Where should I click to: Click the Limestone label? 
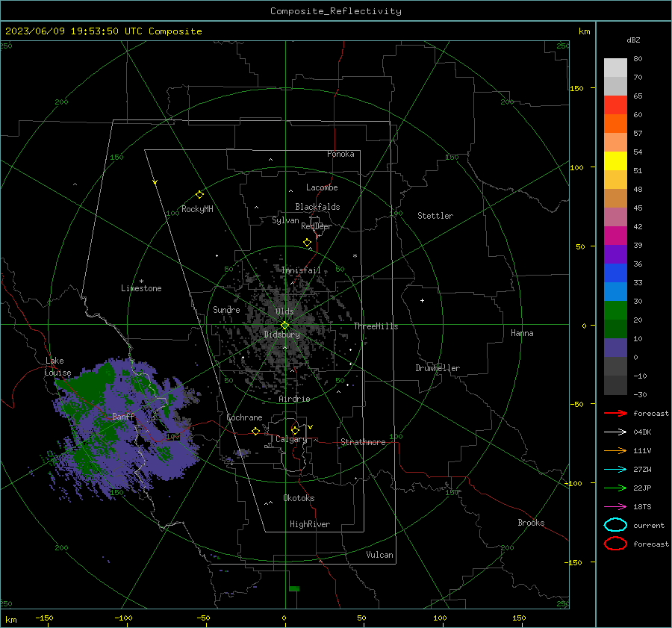141,288
